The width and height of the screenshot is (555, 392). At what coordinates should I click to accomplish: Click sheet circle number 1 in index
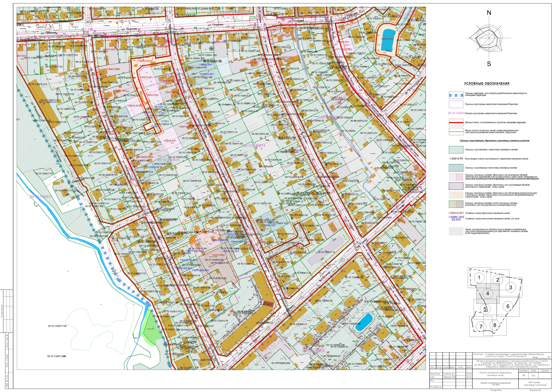479,277
